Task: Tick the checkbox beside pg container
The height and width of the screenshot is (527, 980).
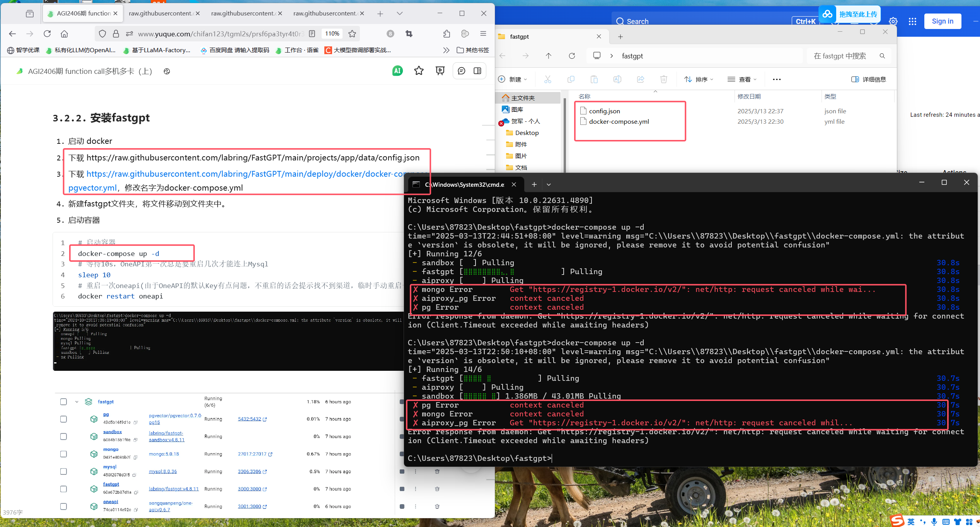Action: coord(63,419)
